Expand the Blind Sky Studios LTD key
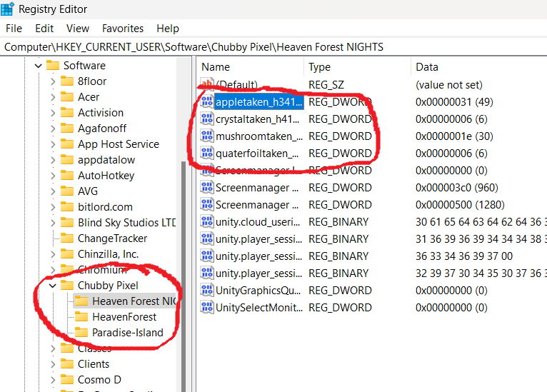 tap(53, 223)
